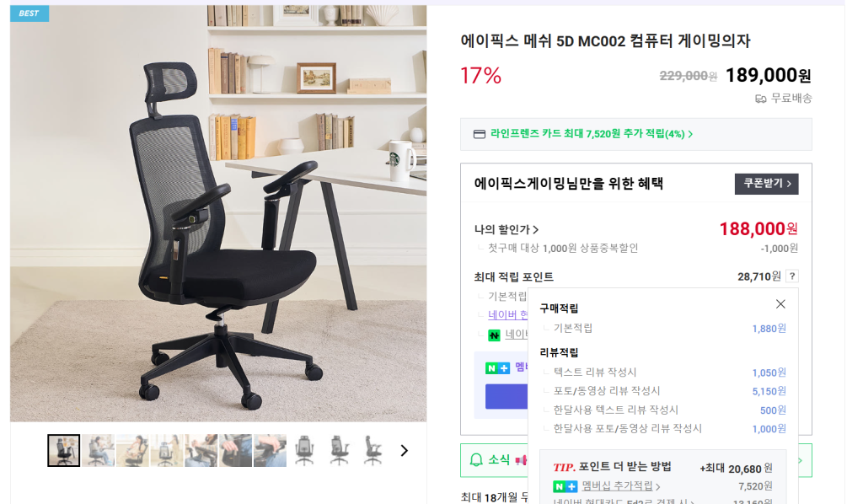This screenshot has height=504, width=863.
Task: Select the front-view chair thumbnail
Action: 304,450
